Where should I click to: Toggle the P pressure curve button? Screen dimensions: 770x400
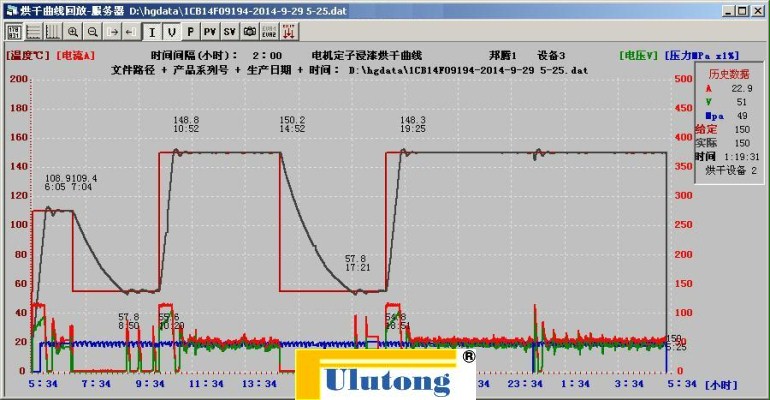190,32
